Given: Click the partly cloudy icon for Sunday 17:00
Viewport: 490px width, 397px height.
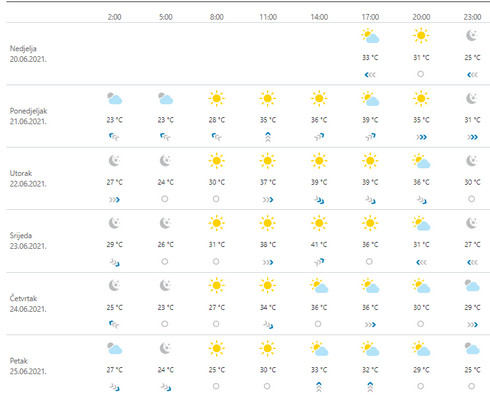Looking at the screenshot, I should click(370, 36).
